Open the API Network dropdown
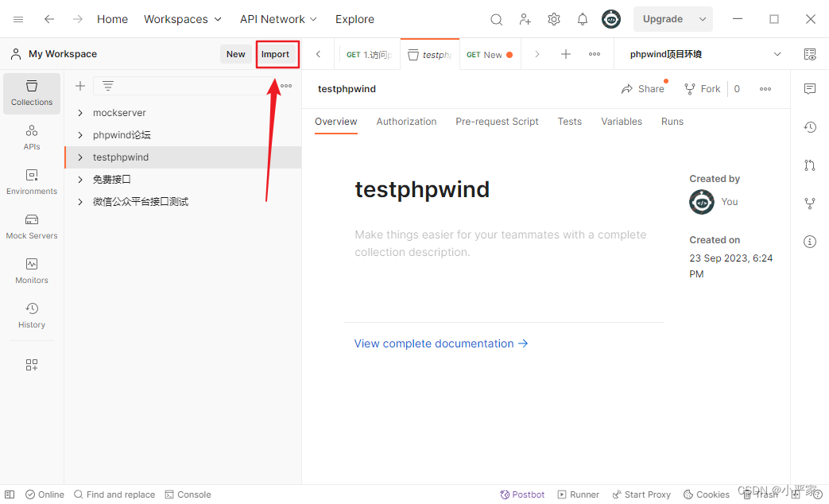Image resolution: width=829 pixels, height=504 pixels. pos(278,19)
